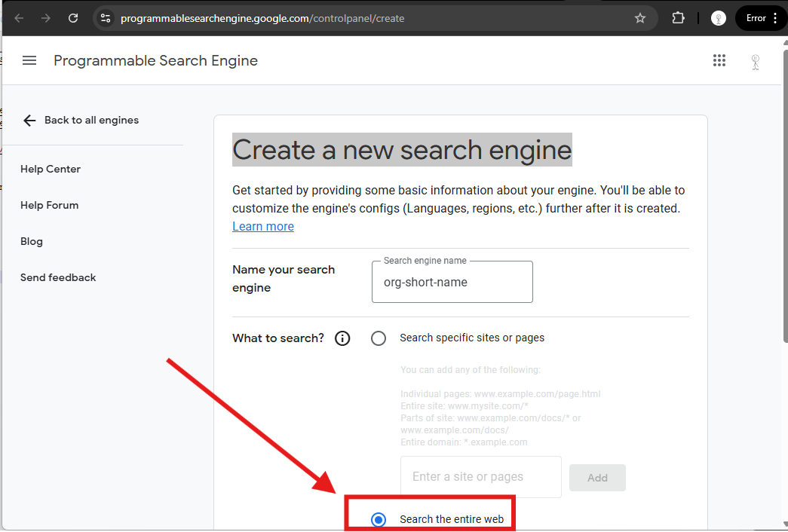
Task: Click the browser forward arrow
Action: pyautogui.click(x=46, y=18)
